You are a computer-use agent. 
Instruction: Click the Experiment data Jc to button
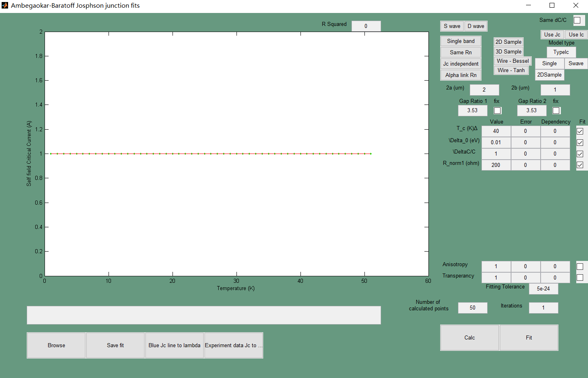click(234, 346)
